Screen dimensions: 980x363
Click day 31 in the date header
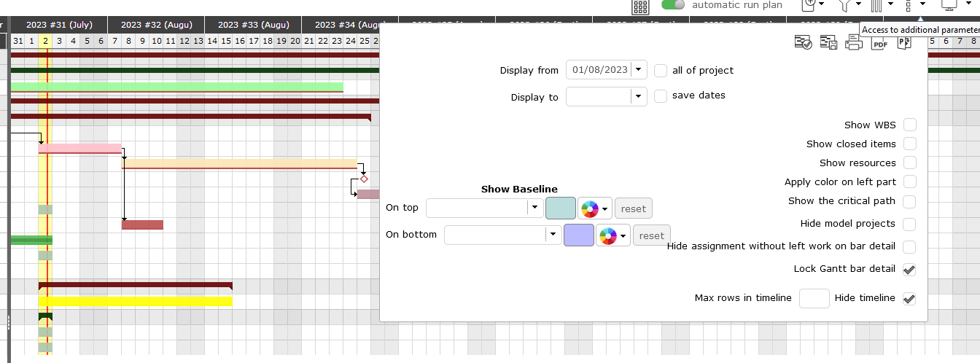pyautogui.click(x=17, y=41)
